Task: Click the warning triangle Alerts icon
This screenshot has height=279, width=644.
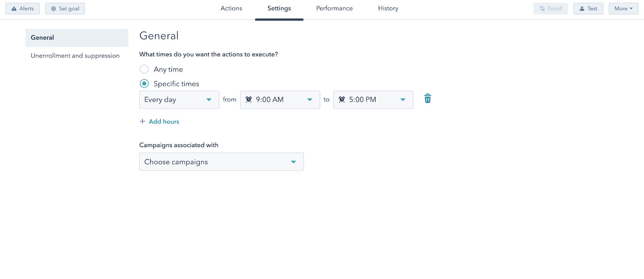Action: (x=14, y=9)
